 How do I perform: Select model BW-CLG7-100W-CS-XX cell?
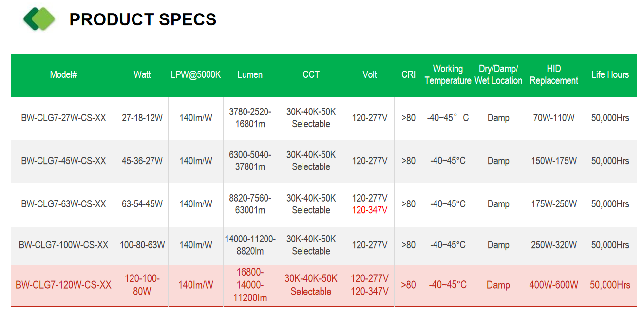[x=63, y=245]
